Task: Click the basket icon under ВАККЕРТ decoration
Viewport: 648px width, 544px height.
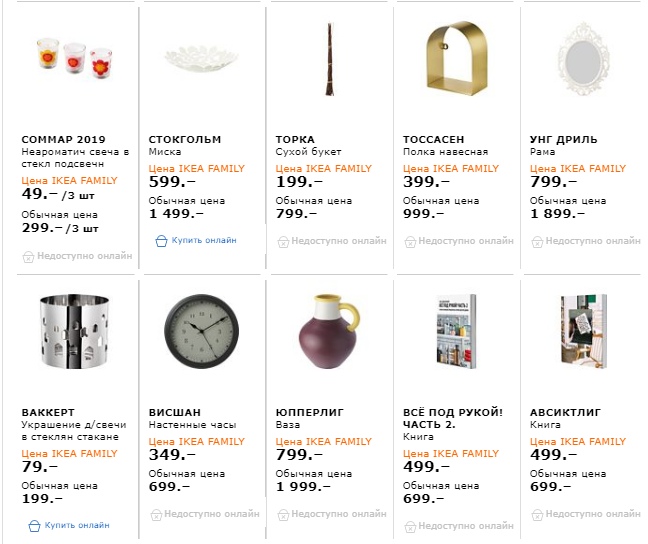Action: (34, 524)
